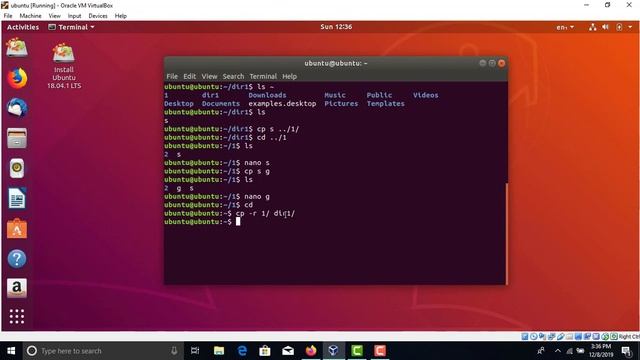Click the Install Ubuntu dock icon at top

(17, 48)
